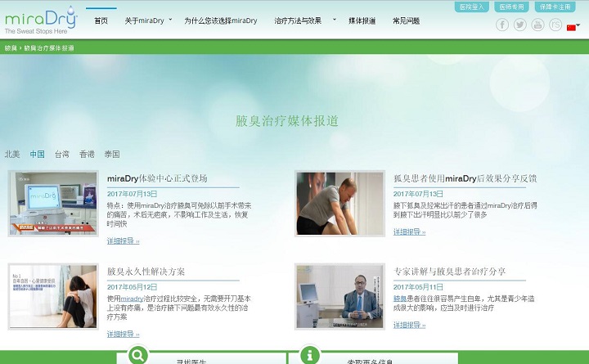Screen dimensions: 589x364
Task: Expand the language selector arrow beside flag
Action: (x=578, y=25)
